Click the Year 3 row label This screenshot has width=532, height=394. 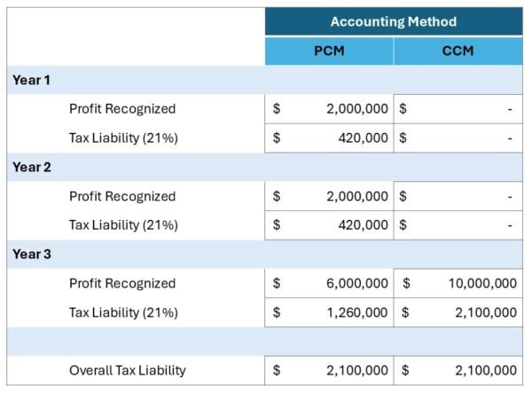click(x=31, y=254)
